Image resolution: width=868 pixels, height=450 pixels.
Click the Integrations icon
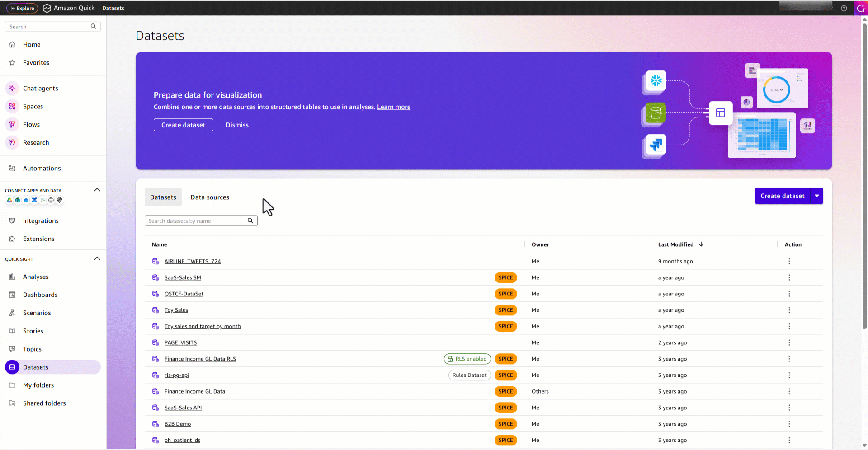click(x=12, y=221)
